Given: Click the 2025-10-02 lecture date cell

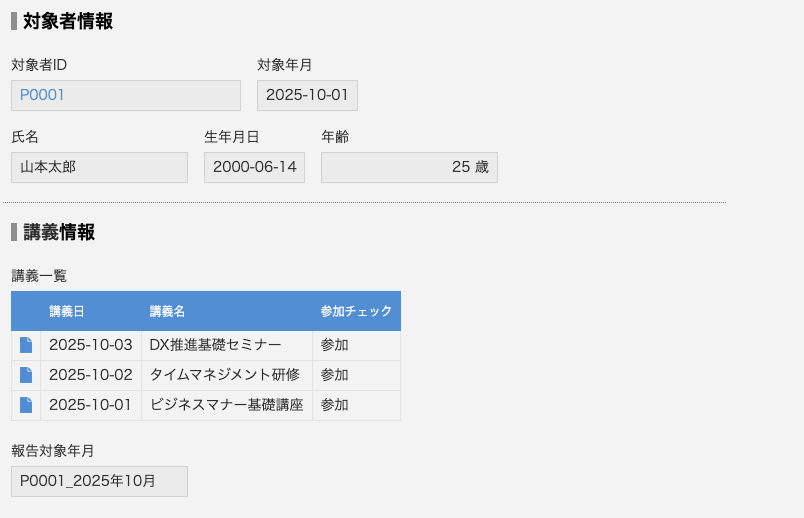Looking at the screenshot, I should point(91,375).
